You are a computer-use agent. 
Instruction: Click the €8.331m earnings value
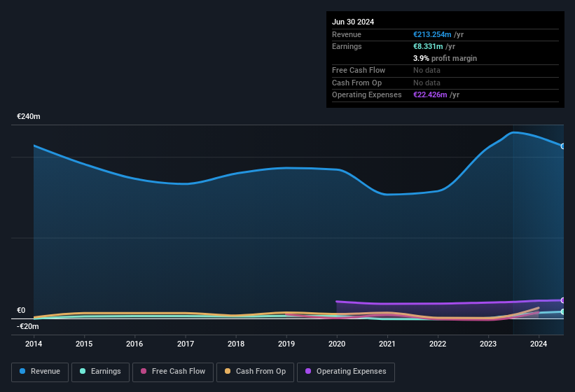[428, 46]
